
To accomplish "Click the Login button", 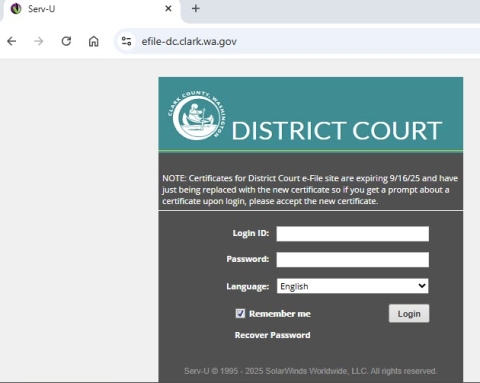I will tap(409, 313).
